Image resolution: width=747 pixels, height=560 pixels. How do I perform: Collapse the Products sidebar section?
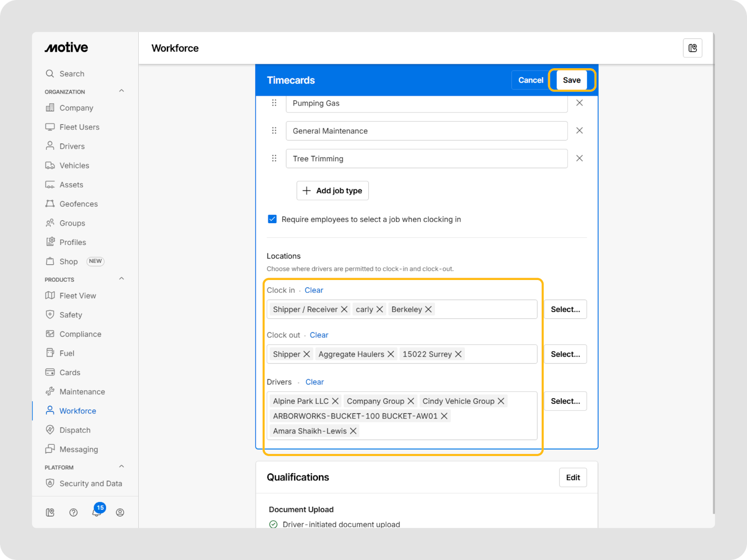point(121,279)
